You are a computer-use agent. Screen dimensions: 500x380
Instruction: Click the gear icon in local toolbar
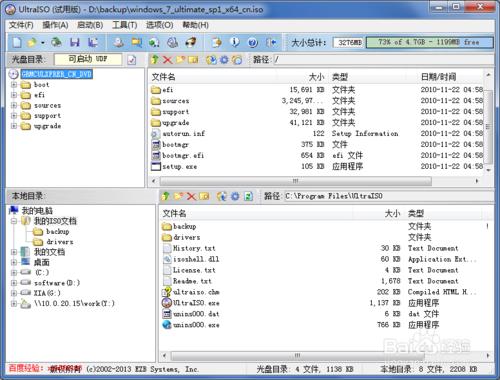(x=235, y=197)
